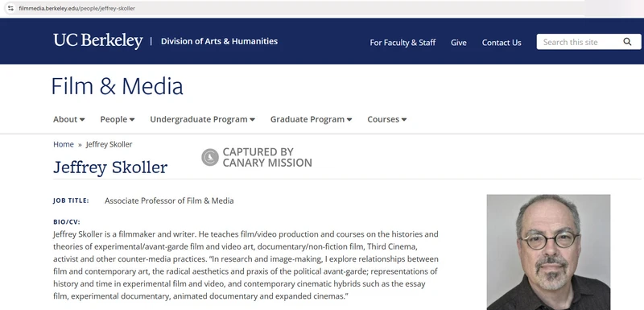The width and height of the screenshot is (644, 310).
Task: Expand the Courses menu
Action: coord(387,119)
